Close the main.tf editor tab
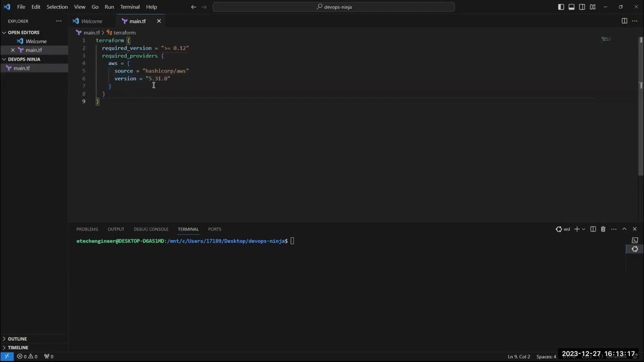 159,21
